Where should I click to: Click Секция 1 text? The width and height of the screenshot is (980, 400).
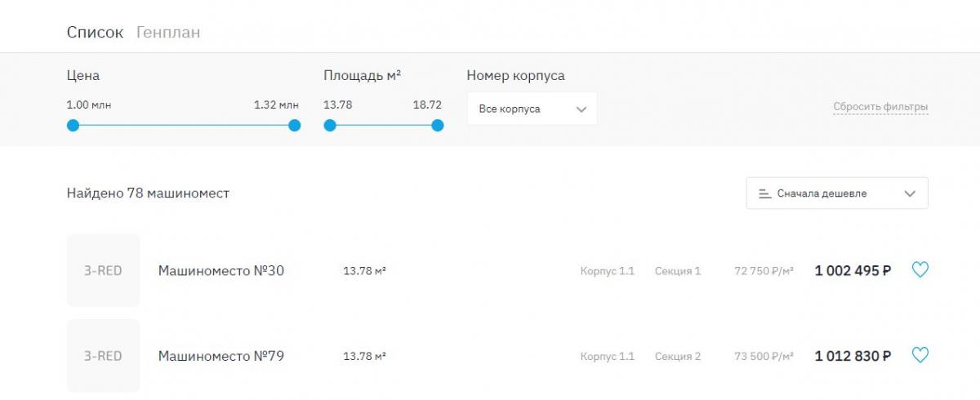[x=678, y=270]
